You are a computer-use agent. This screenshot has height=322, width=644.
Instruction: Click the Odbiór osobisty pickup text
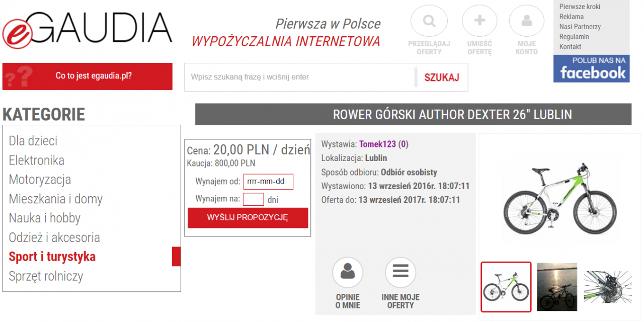pos(409,172)
